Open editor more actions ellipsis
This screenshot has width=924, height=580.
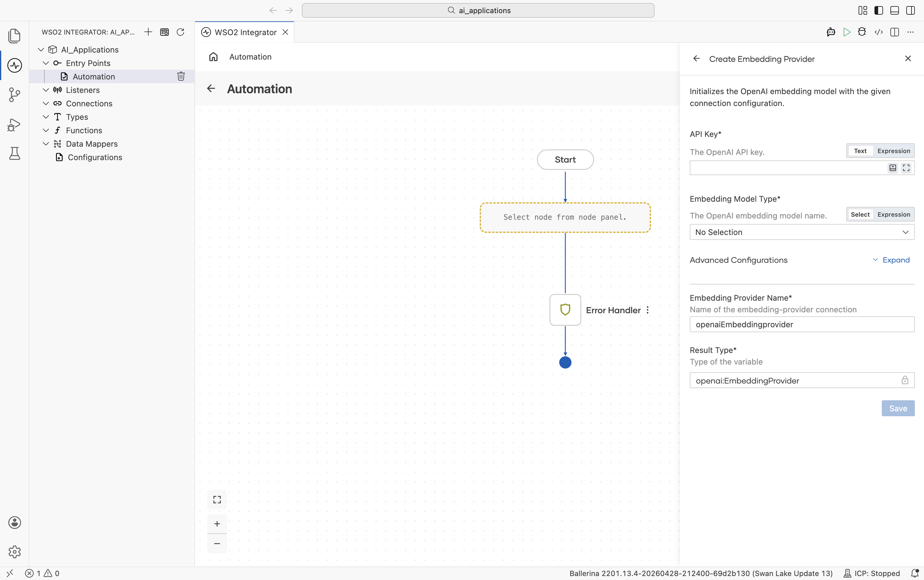910,32
